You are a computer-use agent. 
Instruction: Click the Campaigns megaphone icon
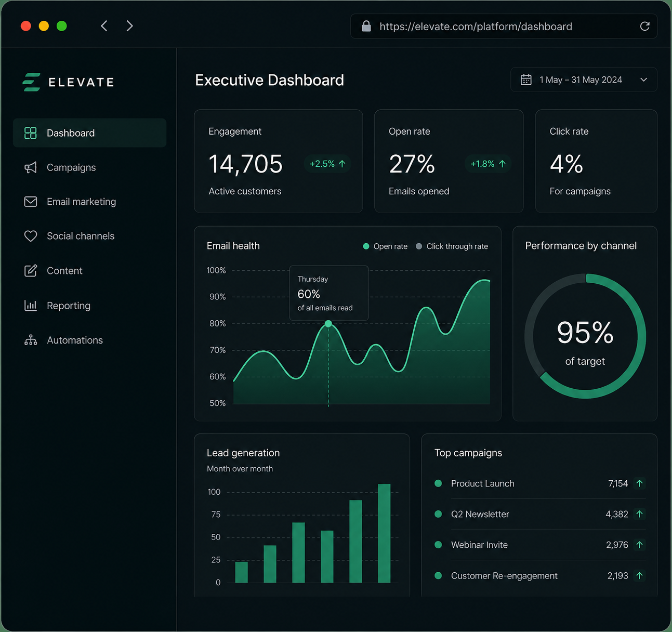[x=31, y=167]
